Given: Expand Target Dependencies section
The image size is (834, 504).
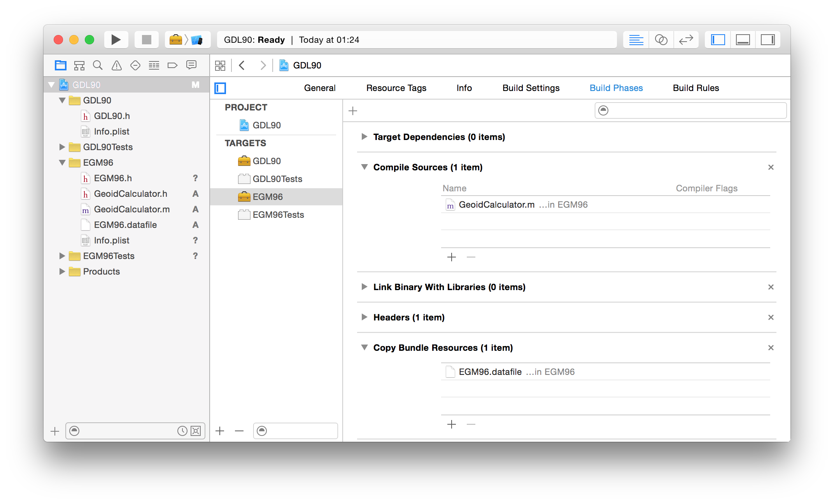Looking at the screenshot, I should point(364,136).
